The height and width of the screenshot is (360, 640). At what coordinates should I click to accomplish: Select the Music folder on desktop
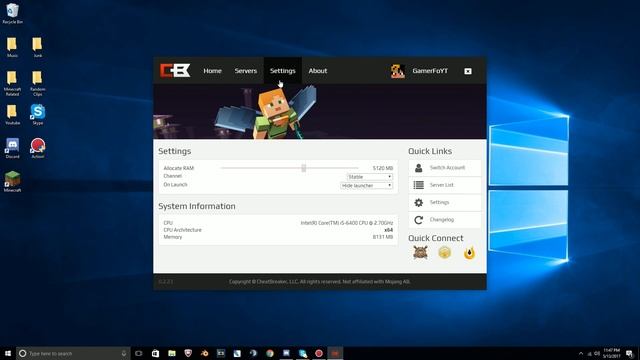12,47
